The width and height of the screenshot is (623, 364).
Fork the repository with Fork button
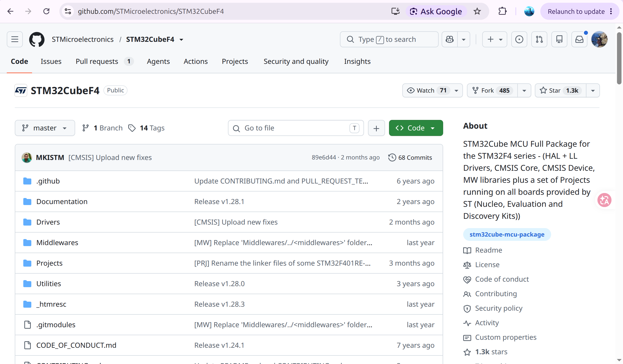click(x=492, y=90)
